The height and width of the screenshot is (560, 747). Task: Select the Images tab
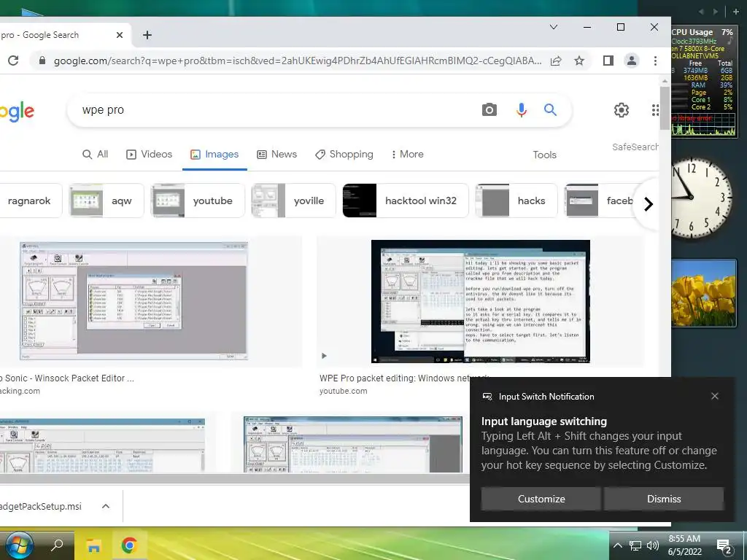pos(214,155)
